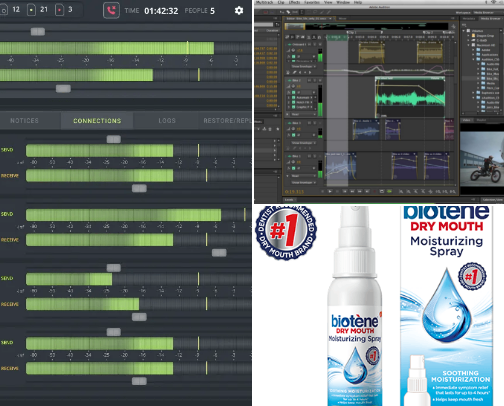
Task: Arm the Bike 2 track for record
Action: click(320, 80)
